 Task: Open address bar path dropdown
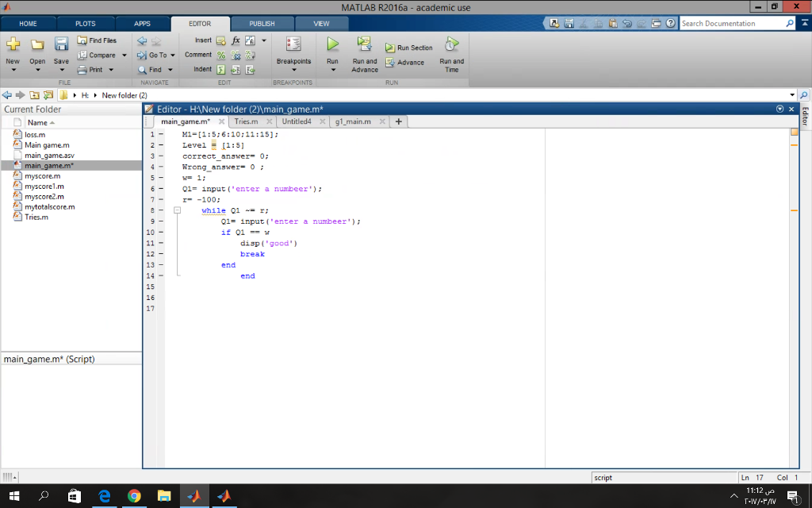coord(792,95)
